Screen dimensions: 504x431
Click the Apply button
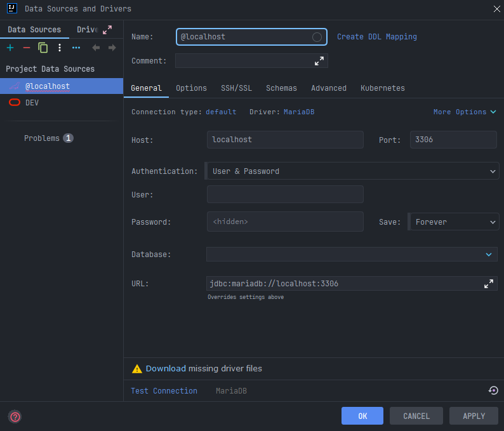coord(474,416)
